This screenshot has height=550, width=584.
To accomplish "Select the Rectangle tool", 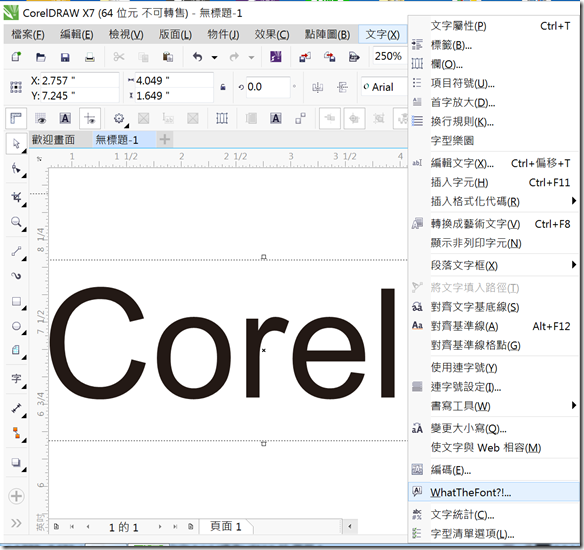I will 16,301.
